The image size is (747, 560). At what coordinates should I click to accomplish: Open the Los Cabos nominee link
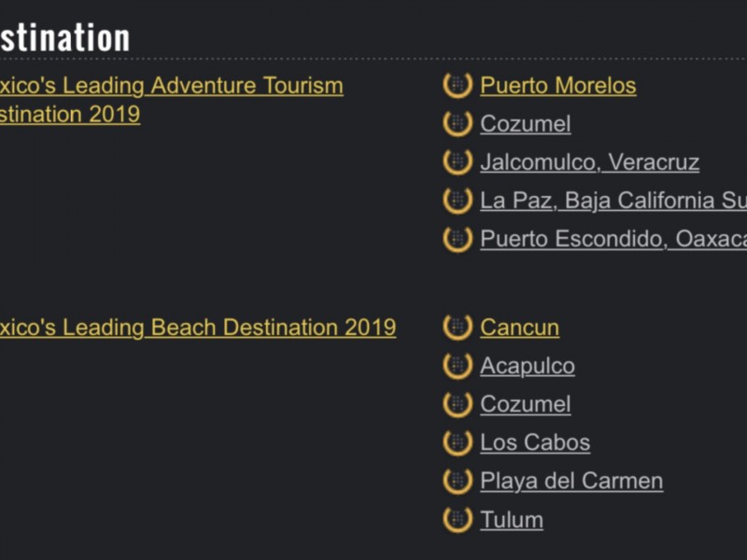coord(535,442)
